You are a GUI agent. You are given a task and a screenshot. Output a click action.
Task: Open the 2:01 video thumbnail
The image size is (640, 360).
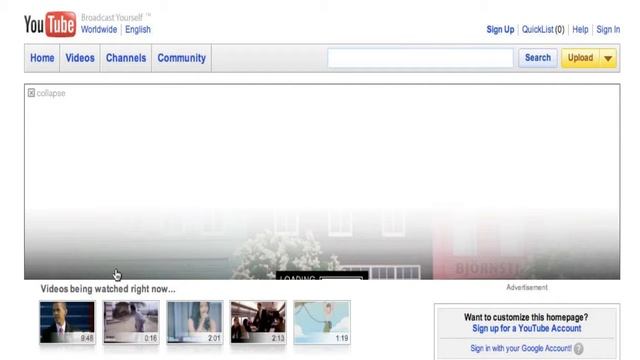195,322
